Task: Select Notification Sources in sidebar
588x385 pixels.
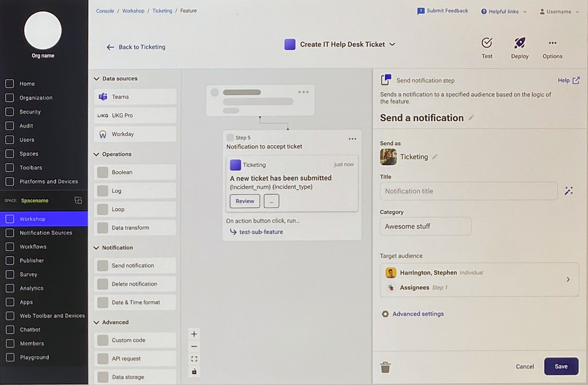Action: pyautogui.click(x=46, y=233)
